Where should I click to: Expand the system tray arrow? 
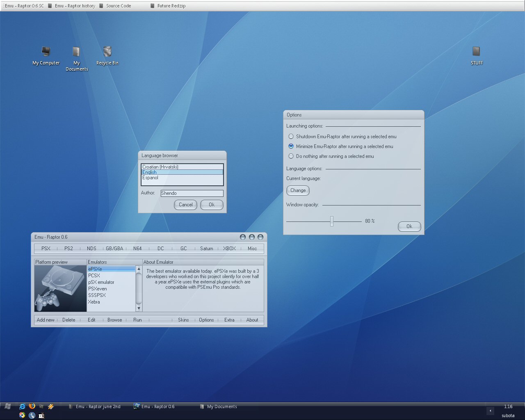490,411
